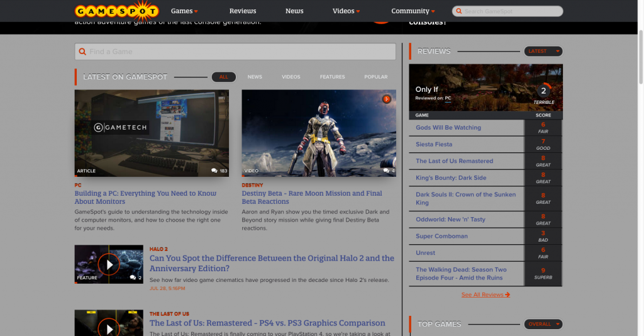Screen dimensions: 644x336
Task: Click comment icon on Halo 2 thumbnail
Action: tap(133, 277)
